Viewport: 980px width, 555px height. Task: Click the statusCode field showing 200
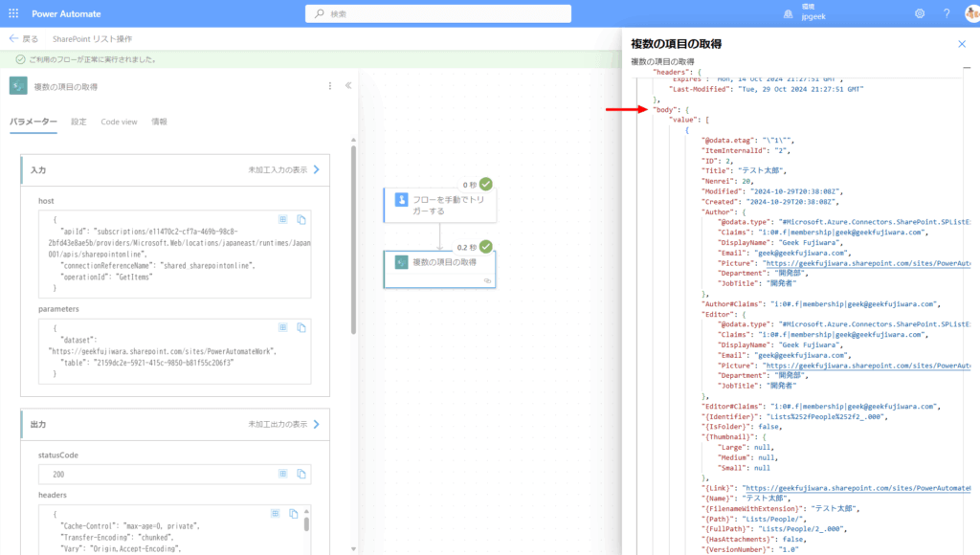click(x=174, y=474)
